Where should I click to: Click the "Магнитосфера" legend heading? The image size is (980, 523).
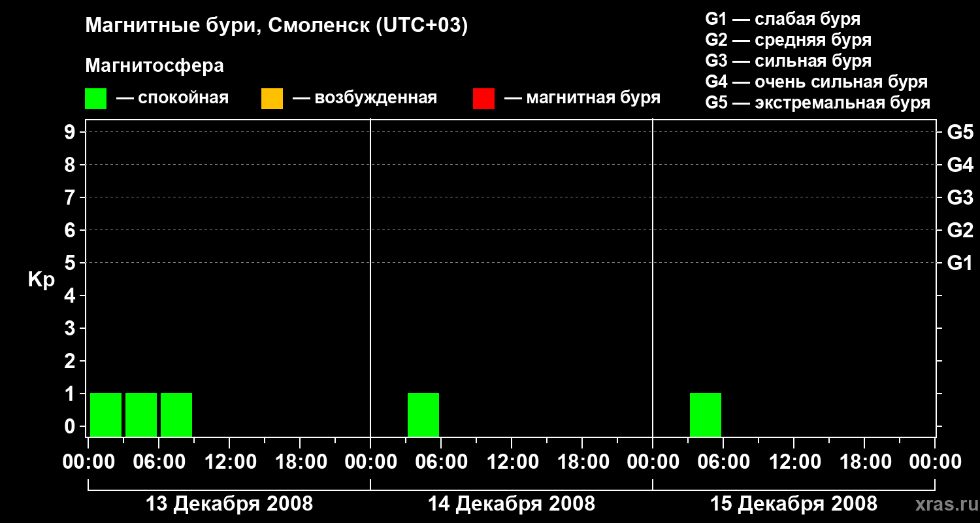(x=154, y=66)
